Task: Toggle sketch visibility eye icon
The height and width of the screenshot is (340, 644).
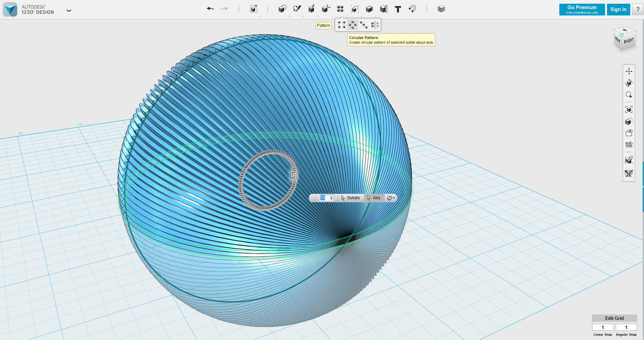Action: click(x=629, y=133)
